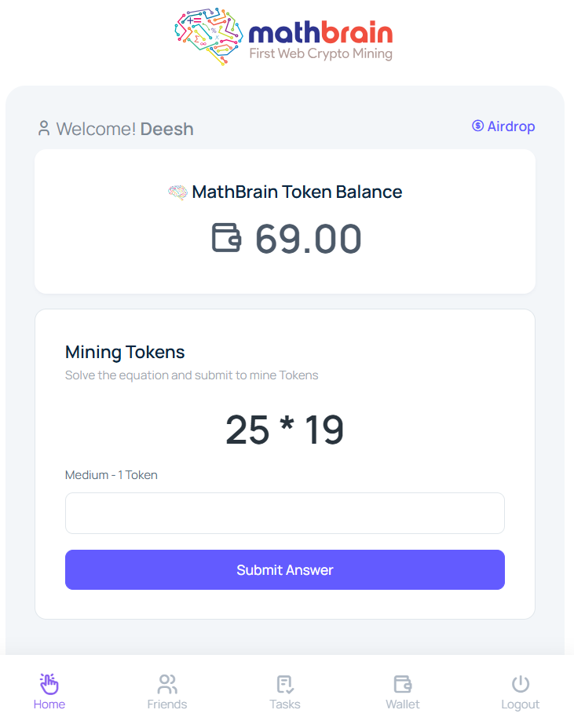Click the user profile icon beside Welcome
The width and height of the screenshot is (574, 728).
pos(44,126)
